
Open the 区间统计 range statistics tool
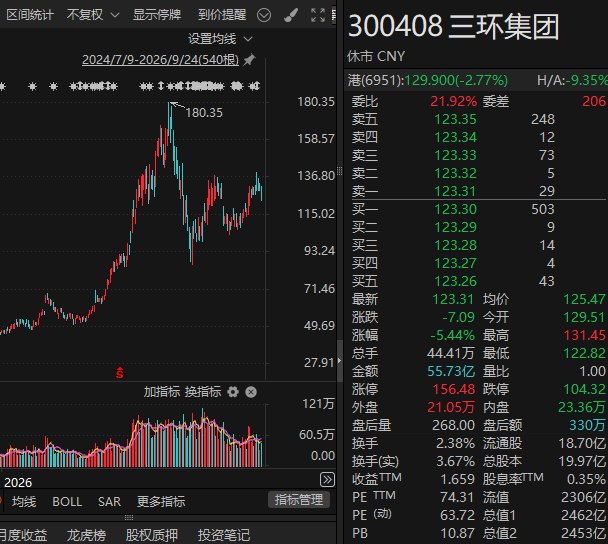tap(30, 15)
